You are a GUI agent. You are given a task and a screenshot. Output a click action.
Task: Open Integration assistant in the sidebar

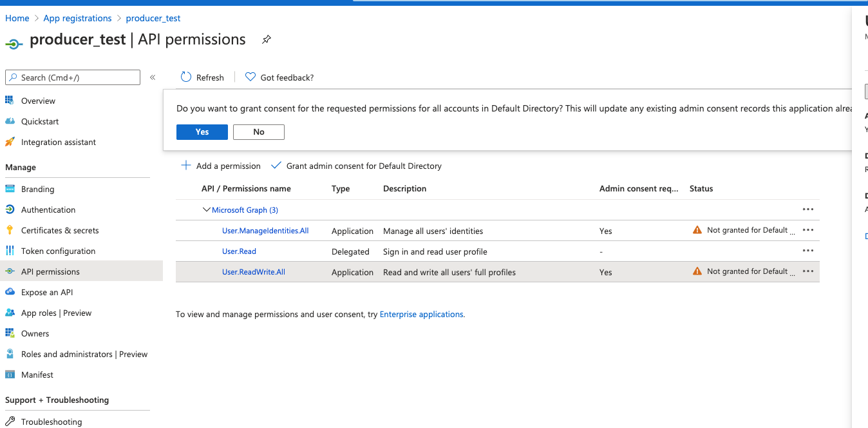point(59,142)
